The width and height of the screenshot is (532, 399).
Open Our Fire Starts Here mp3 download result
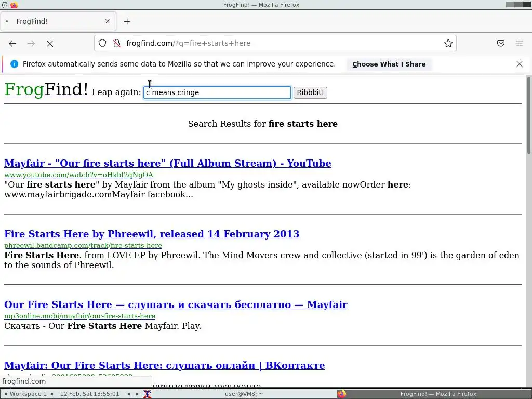176,304
